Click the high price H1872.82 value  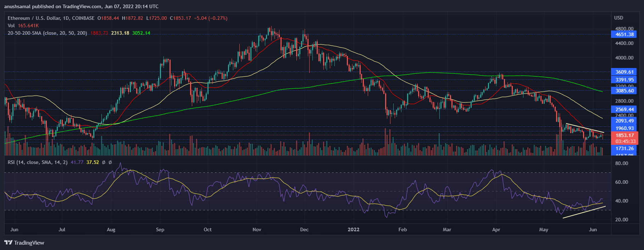pyautogui.click(x=133, y=18)
